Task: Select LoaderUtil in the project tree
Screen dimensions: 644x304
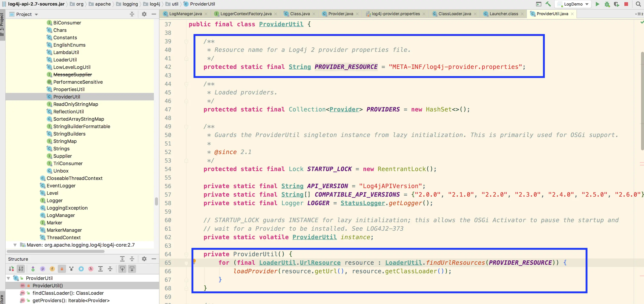Action: tap(65, 60)
